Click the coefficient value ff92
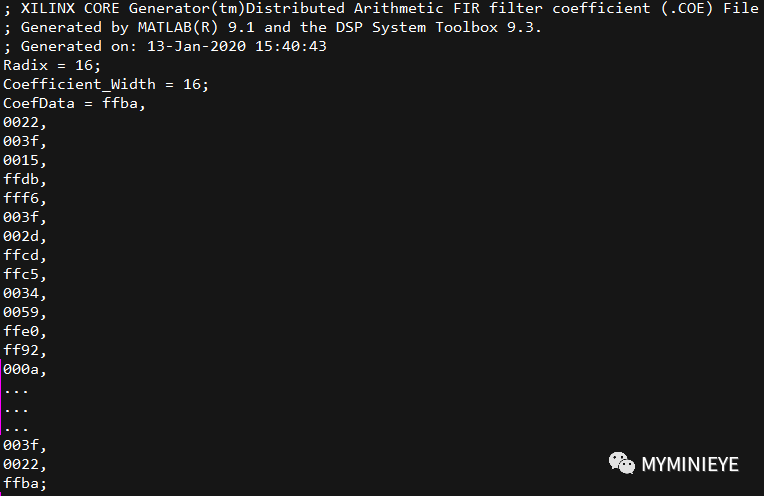The image size is (764, 496). (x=24, y=350)
